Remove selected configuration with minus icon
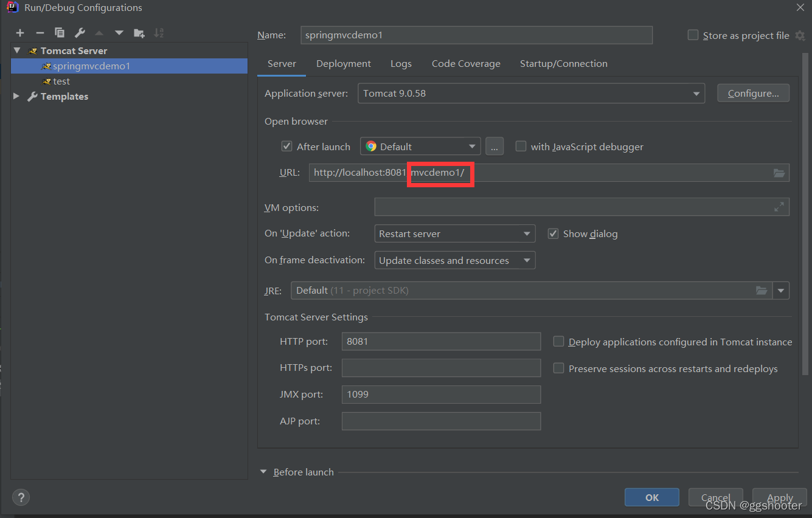 [40, 33]
